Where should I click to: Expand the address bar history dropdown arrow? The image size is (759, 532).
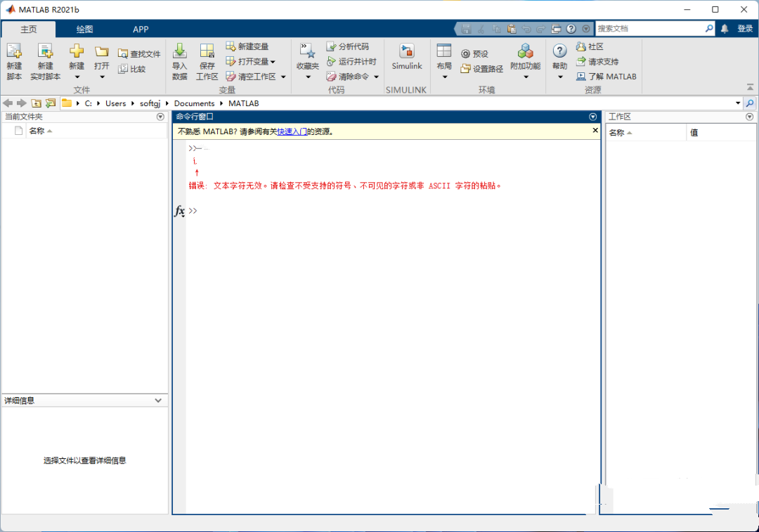tap(738, 103)
